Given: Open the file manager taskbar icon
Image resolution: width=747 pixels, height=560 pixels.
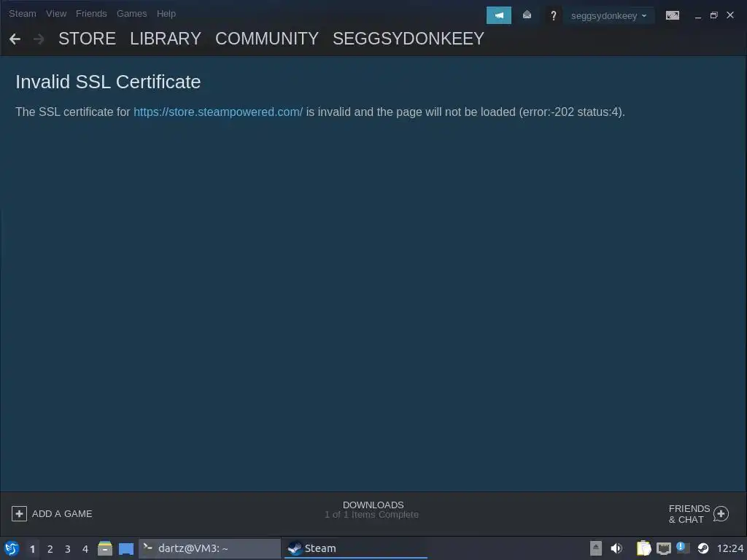Looking at the screenshot, I should [x=105, y=548].
